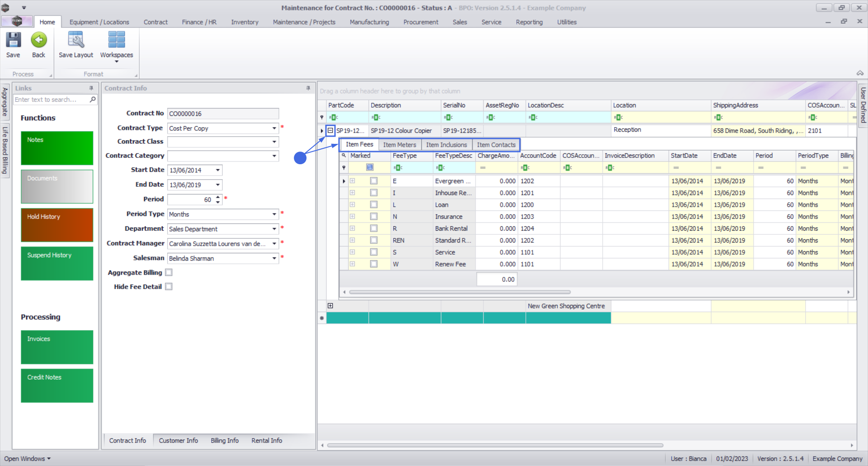Click the Save Layout icon

[75, 40]
